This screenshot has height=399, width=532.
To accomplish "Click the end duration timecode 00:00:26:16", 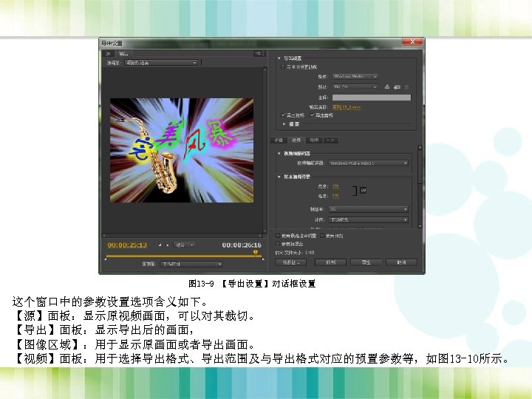I will point(242,245).
